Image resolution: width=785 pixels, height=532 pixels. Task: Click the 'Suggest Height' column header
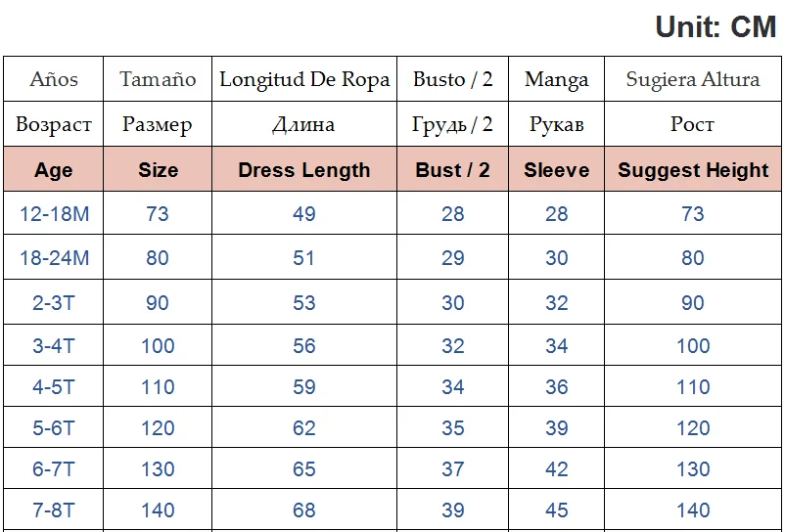(693, 170)
